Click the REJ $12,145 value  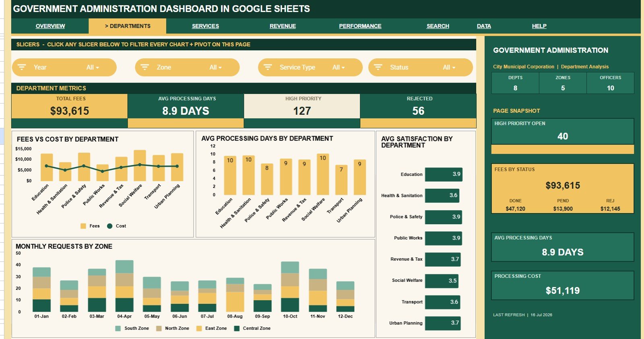(610, 209)
